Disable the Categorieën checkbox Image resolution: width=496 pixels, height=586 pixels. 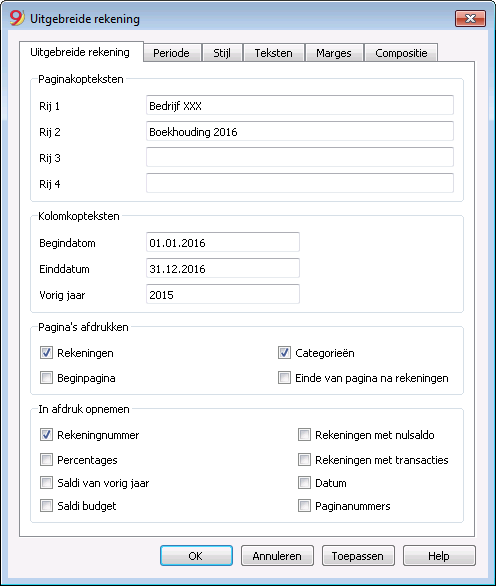coord(284,353)
